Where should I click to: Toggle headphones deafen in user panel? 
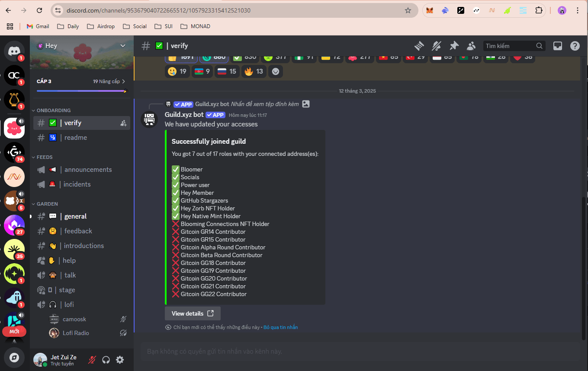pyautogui.click(x=106, y=360)
